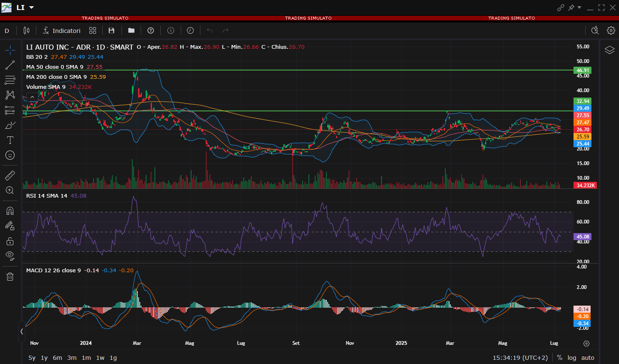Open saved chart folder

[x=131, y=30]
